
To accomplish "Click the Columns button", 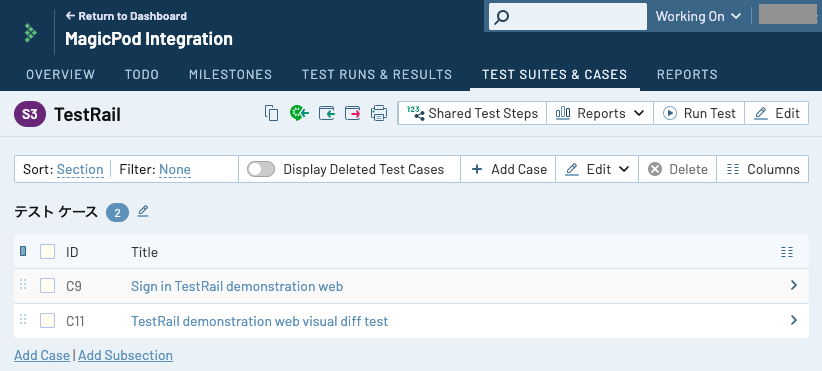I will 762,169.
